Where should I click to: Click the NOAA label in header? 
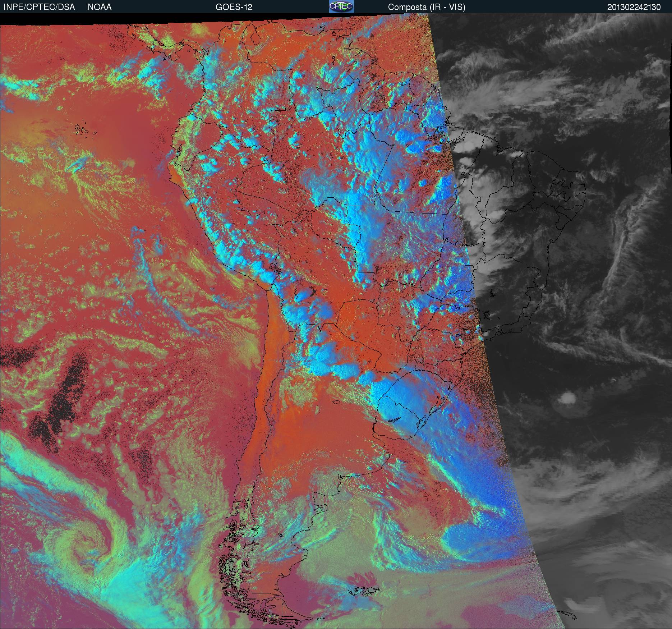100,7
